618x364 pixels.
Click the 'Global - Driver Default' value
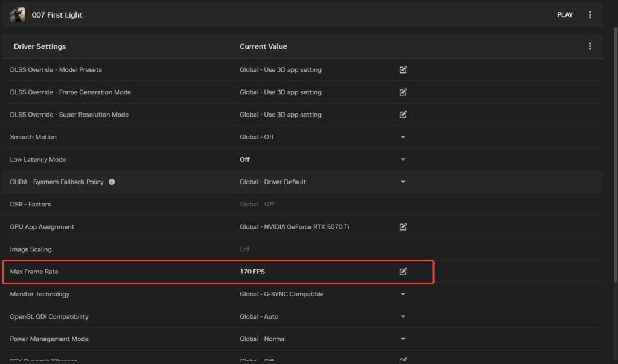coord(273,182)
